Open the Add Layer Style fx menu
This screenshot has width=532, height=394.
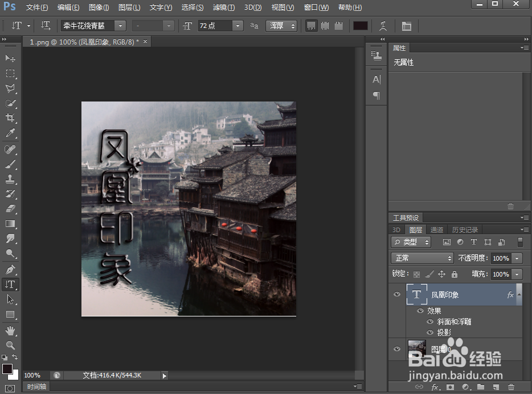pyautogui.click(x=435, y=387)
